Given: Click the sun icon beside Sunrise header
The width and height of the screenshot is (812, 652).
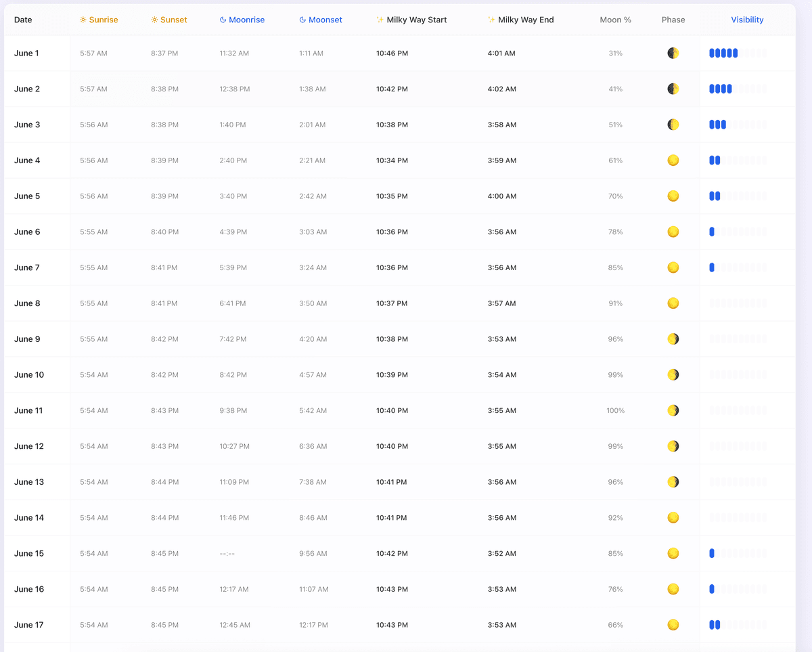Looking at the screenshot, I should tap(83, 20).
